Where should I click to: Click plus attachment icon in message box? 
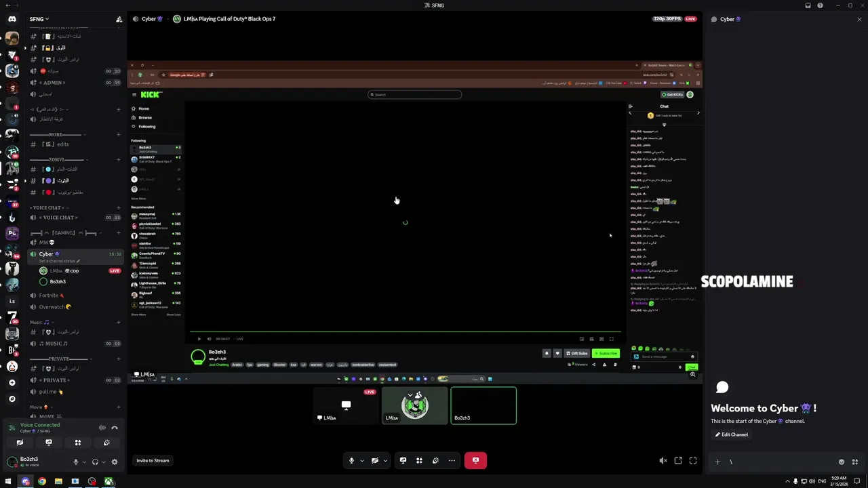717,462
